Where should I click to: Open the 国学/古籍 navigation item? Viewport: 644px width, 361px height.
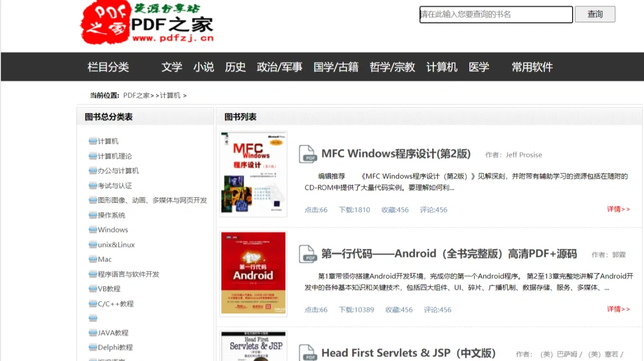tap(336, 67)
